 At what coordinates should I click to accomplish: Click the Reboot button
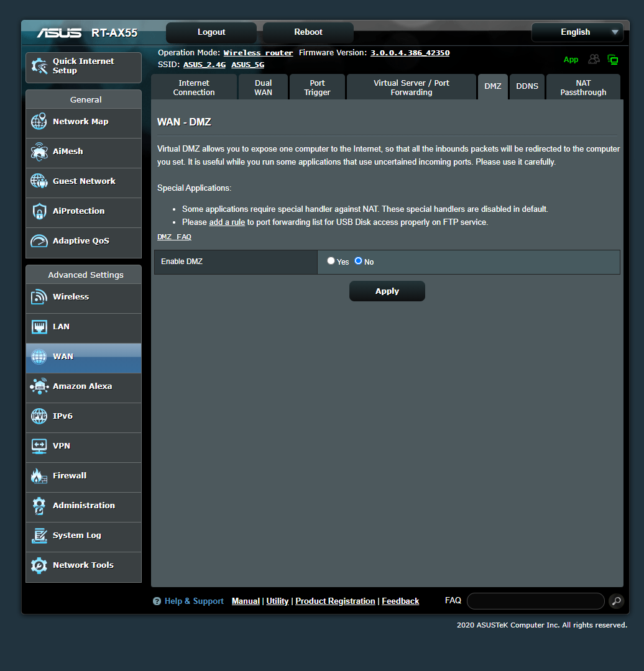click(x=308, y=32)
